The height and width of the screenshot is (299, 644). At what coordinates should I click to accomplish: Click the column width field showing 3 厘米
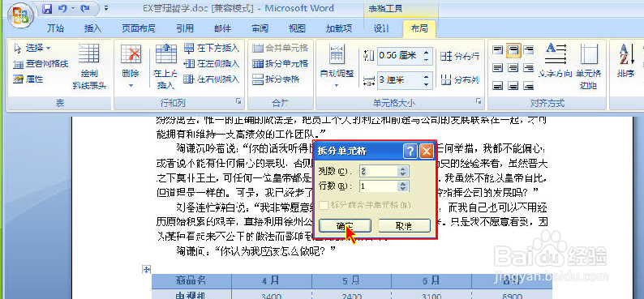(400, 80)
